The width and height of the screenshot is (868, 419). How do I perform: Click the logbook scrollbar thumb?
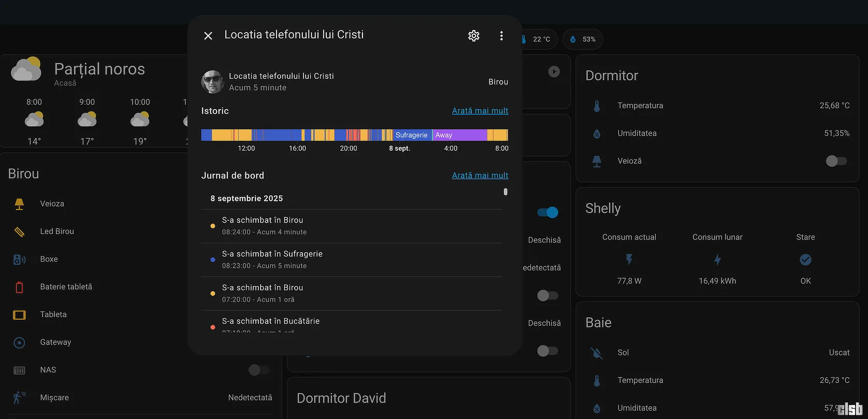pos(505,192)
